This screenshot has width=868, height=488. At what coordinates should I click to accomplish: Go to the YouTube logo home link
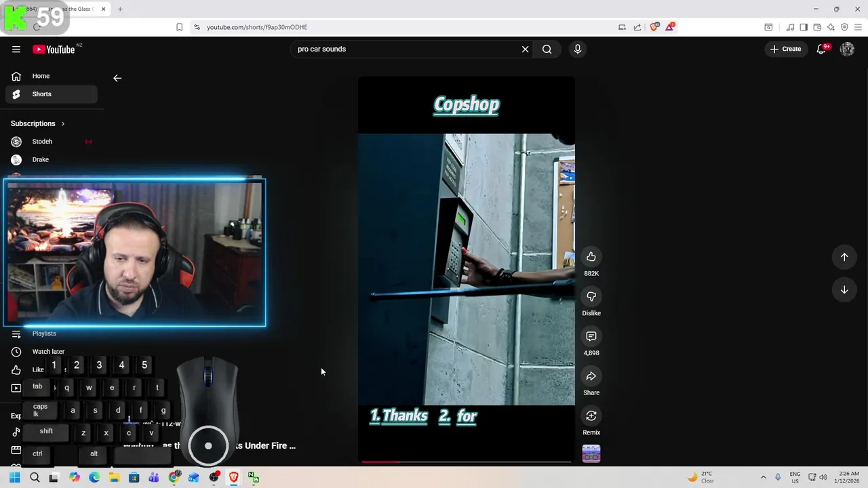tap(54, 49)
